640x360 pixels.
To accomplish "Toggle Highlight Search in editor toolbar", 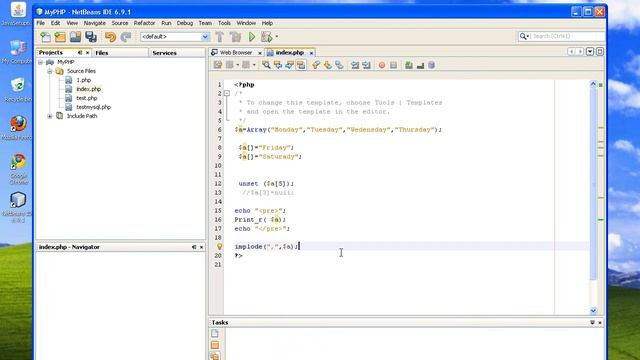I will pos(301,65).
